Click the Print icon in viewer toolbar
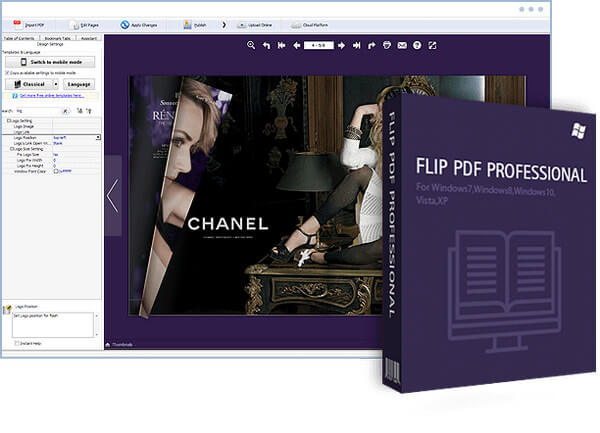 [387, 45]
